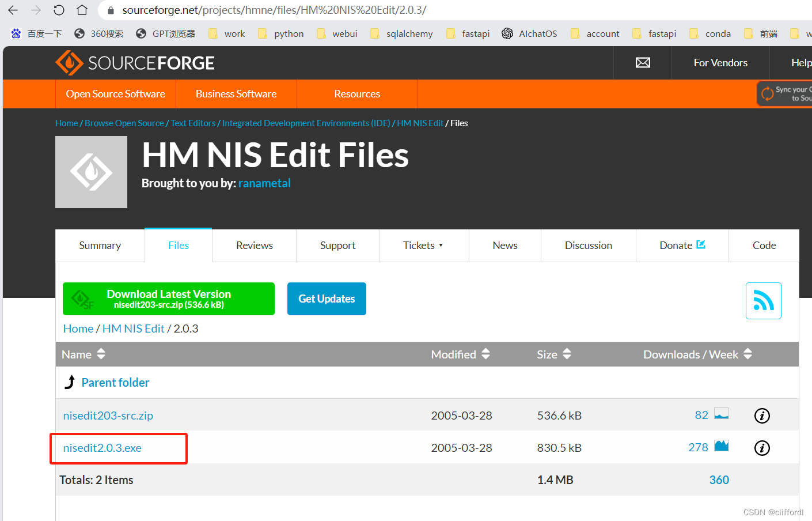
Task: Sort by Downloads / Week column
Action: pos(697,354)
